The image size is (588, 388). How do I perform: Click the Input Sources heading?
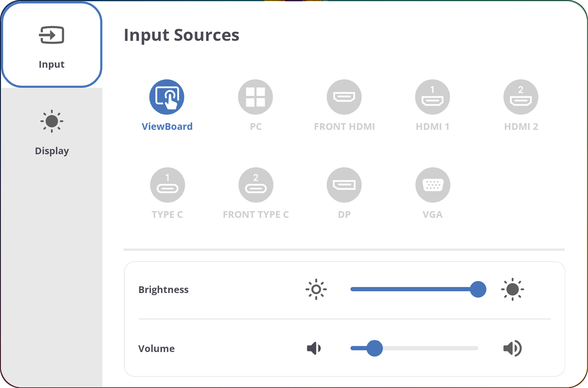click(x=181, y=35)
